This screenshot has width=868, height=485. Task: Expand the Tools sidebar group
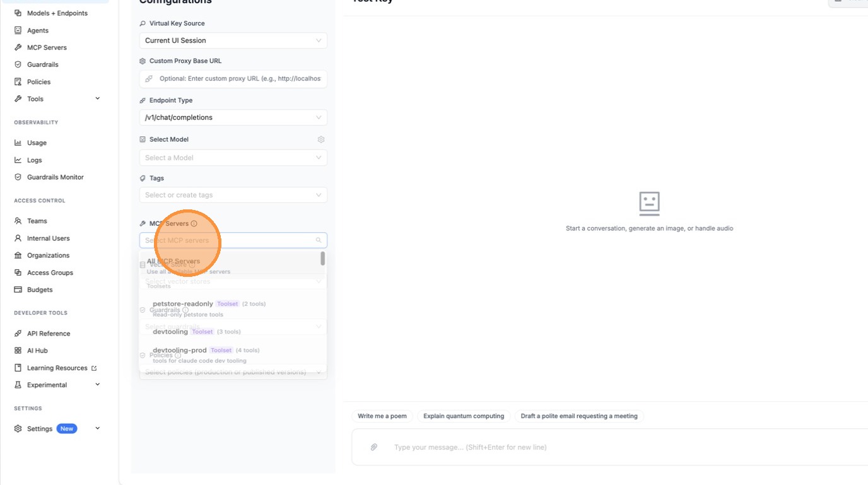click(x=97, y=99)
